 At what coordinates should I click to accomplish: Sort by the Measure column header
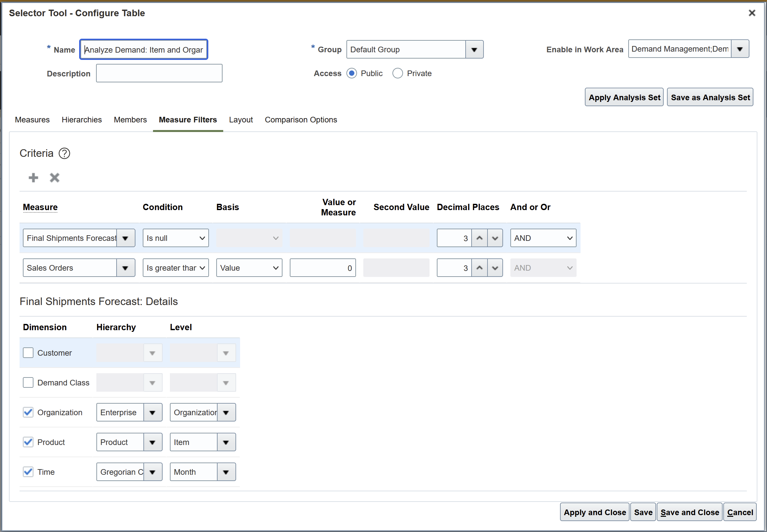(40, 207)
